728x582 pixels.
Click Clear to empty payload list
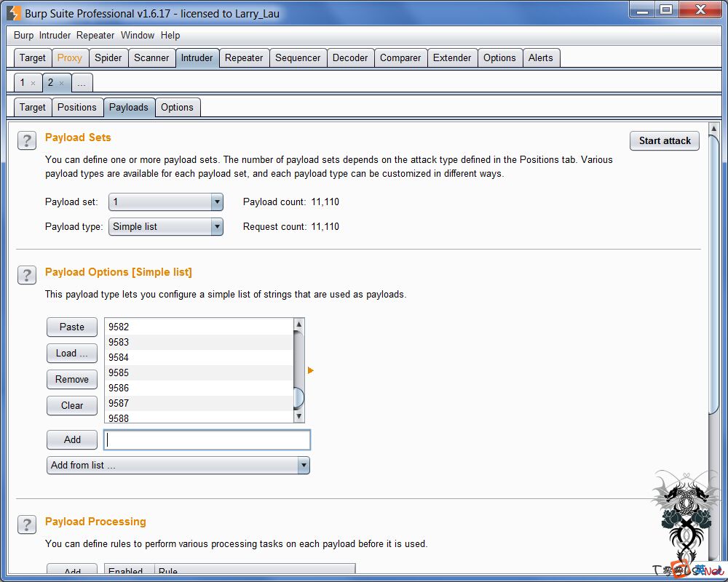[71, 405]
